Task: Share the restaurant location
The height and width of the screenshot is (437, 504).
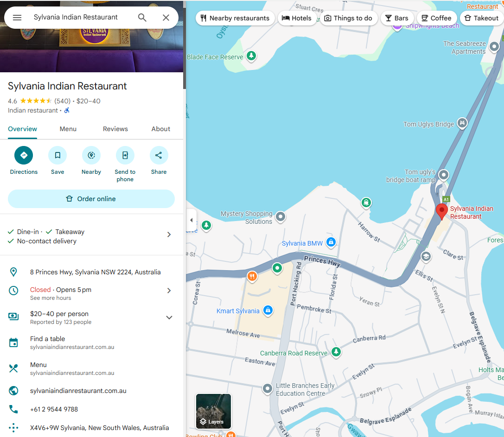Action: click(159, 155)
